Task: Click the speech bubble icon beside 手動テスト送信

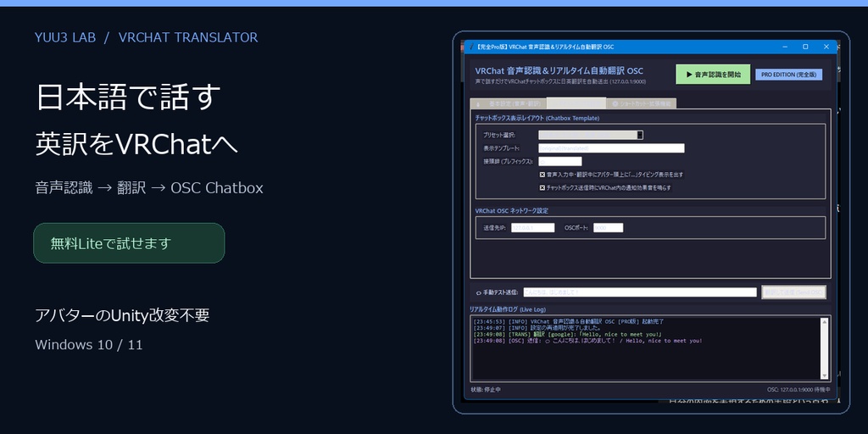Action: [479, 292]
